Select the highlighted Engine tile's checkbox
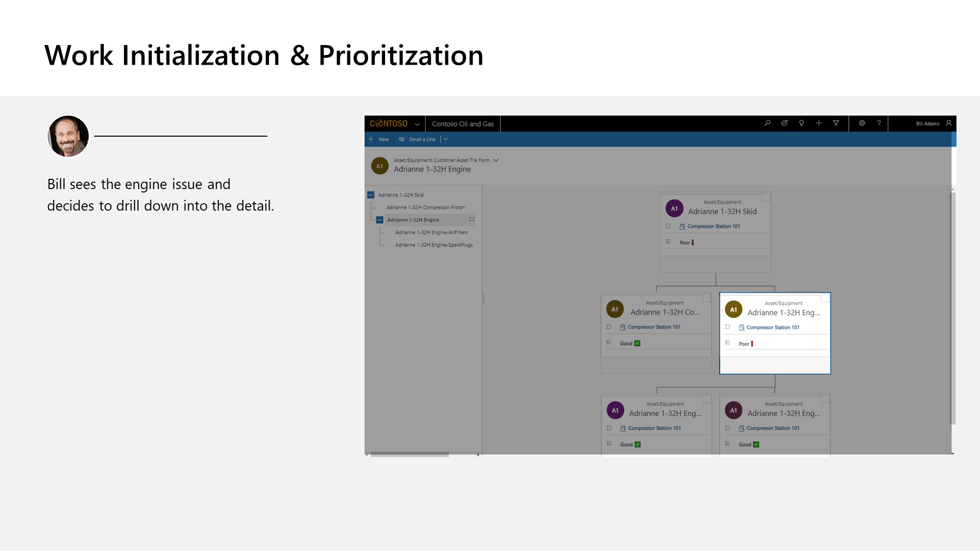 point(825,298)
